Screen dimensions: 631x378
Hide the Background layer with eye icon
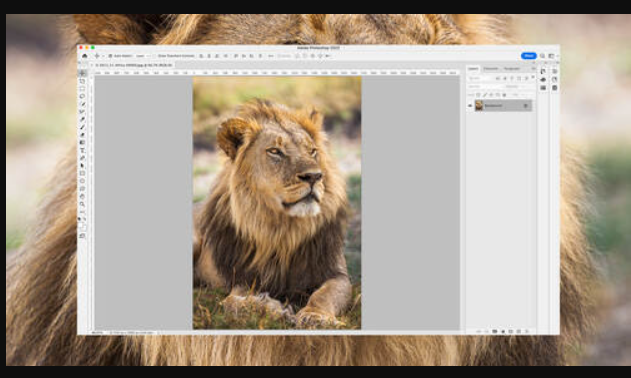point(470,105)
